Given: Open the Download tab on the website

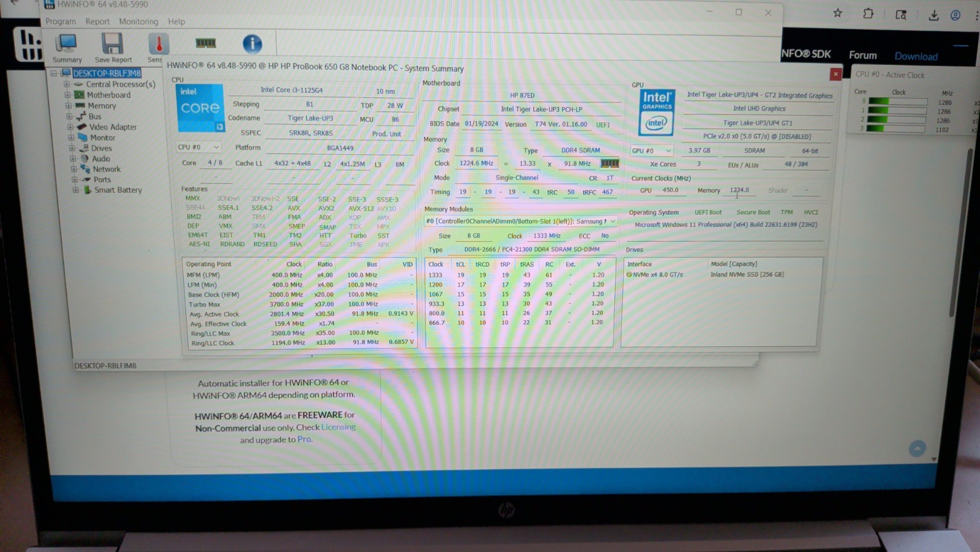Looking at the screenshot, I should pyautogui.click(x=916, y=56).
